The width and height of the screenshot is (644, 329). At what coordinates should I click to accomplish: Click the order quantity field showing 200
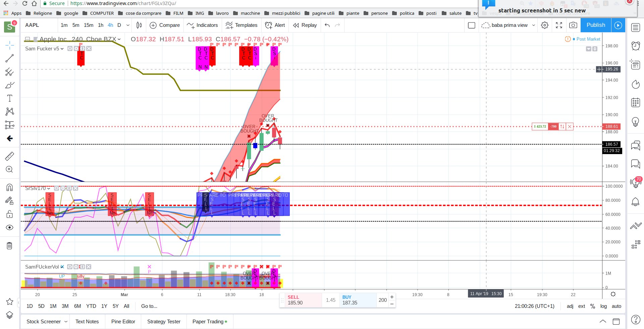tap(382, 300)
